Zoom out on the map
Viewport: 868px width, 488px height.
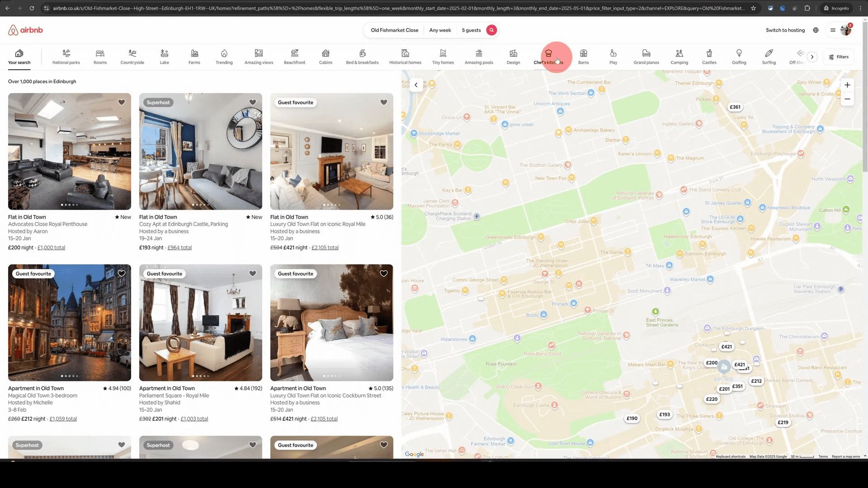(847, 99)
